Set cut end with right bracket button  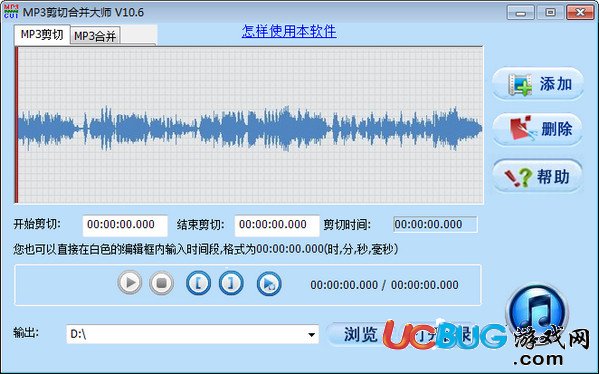pos(231,283)
